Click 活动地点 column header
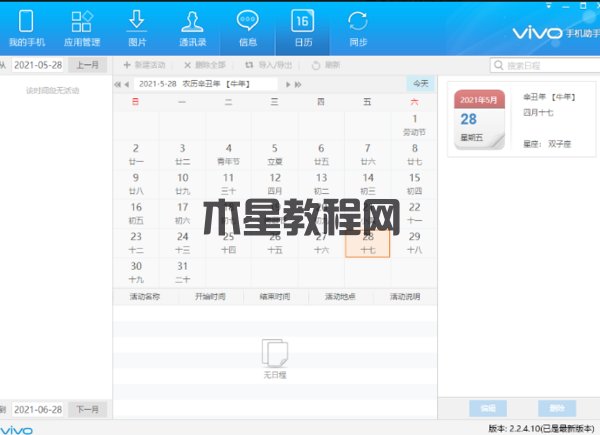600x435 pixels. click(340, 297)
